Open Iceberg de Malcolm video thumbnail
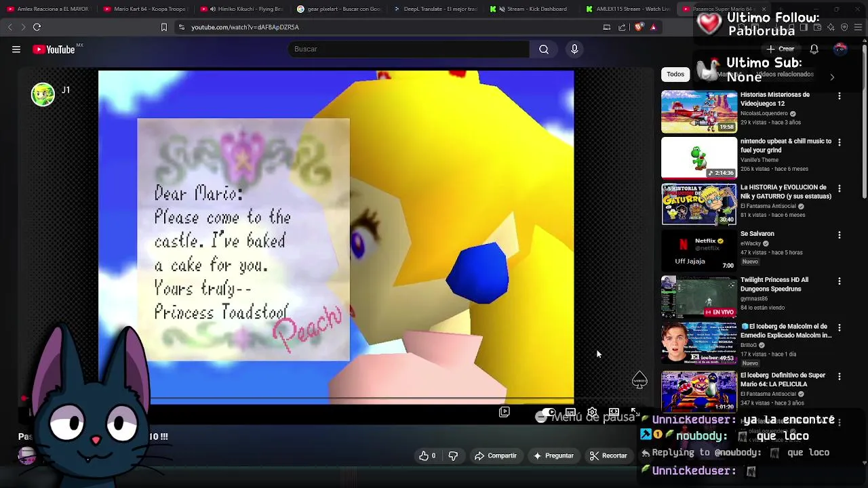Viewport: 868px width, 488px height. 699,343
